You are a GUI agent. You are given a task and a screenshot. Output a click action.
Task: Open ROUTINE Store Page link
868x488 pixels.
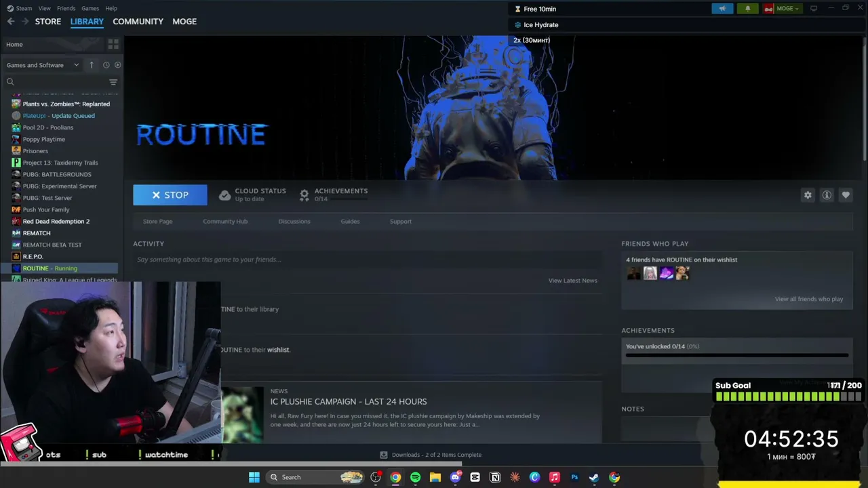pos(158,222)
